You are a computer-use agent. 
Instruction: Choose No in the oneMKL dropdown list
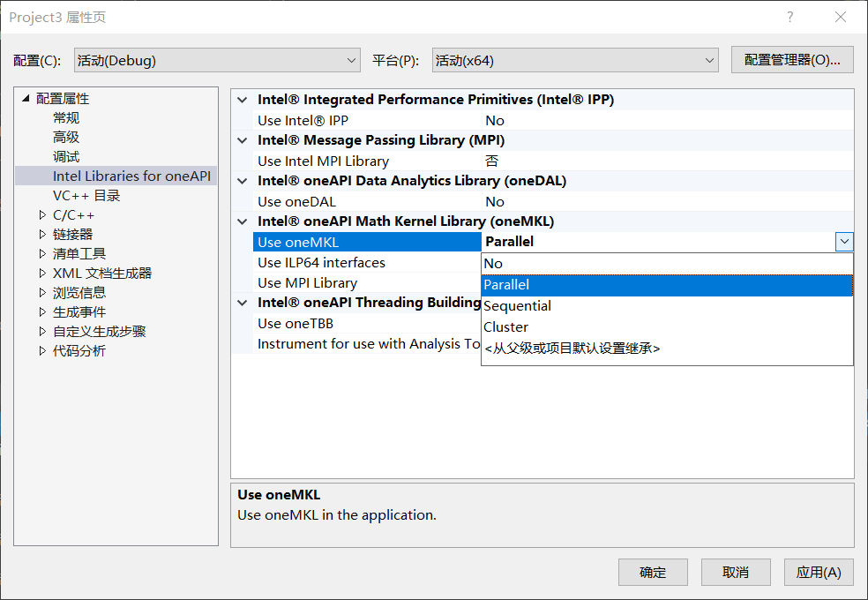click(x=667, y=264)
